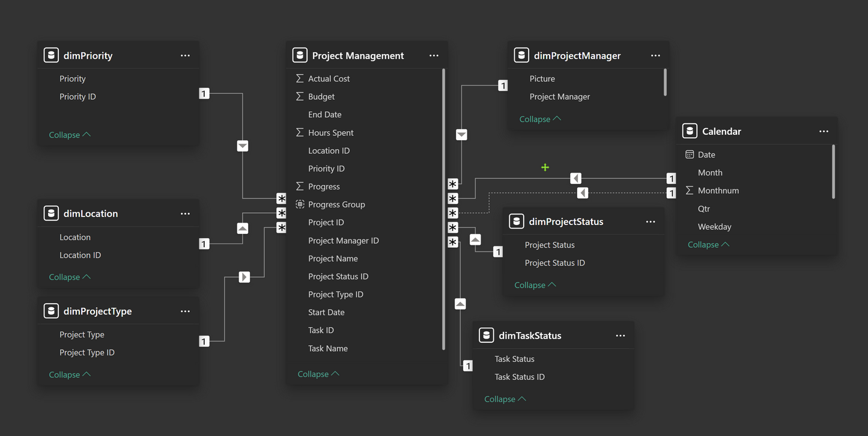This screenshot has height=436, width=868.
Task: Collapse the dimProjectType table
Action: tap(70, 374)
